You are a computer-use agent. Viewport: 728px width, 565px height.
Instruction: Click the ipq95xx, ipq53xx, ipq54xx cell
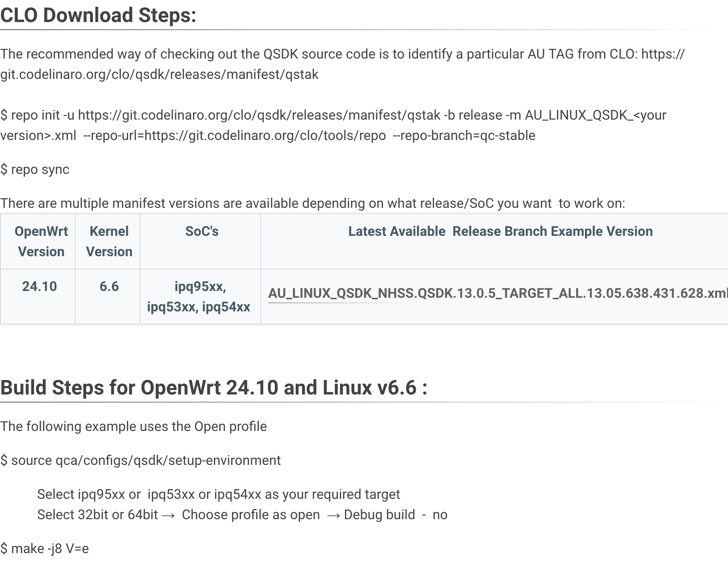point(199,296)
